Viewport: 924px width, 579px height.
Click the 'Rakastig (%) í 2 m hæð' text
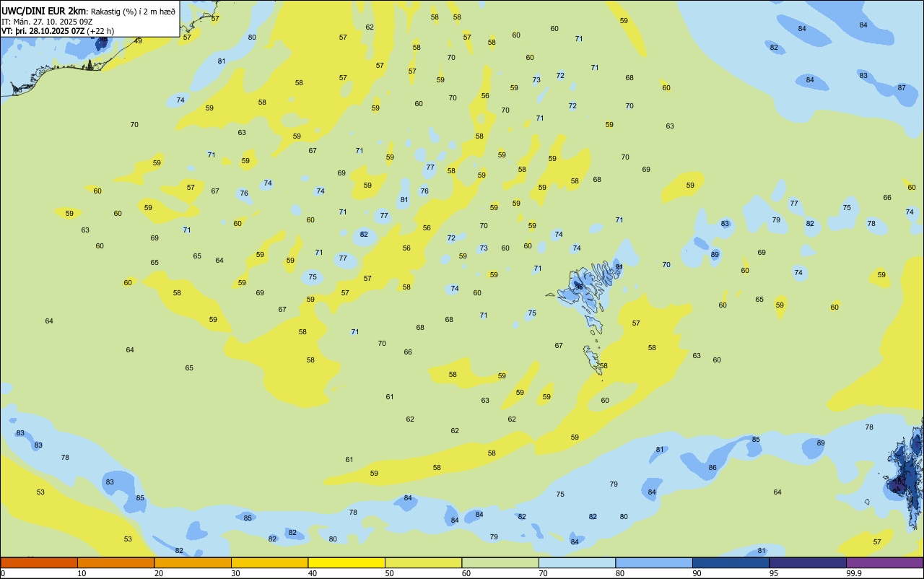click(133, 12)
